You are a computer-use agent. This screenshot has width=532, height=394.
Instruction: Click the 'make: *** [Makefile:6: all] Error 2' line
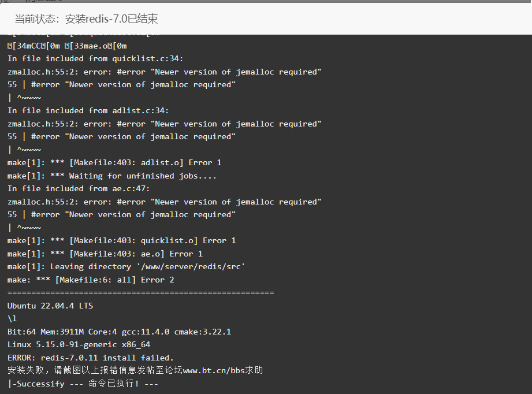click(x=91, y=280)
